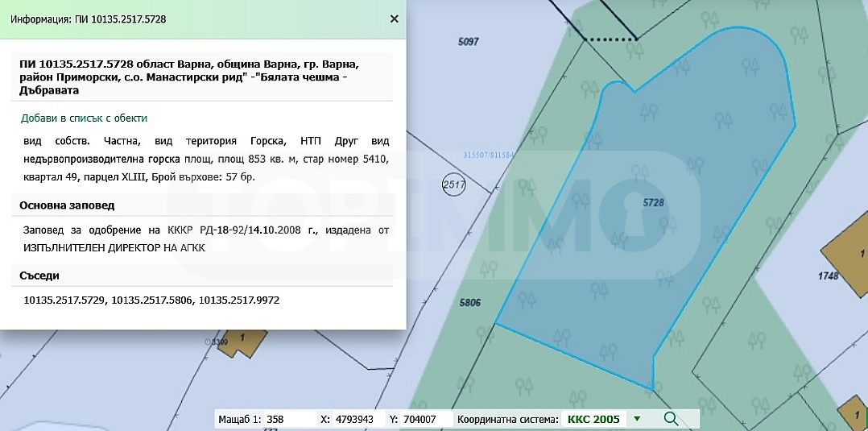Click parcel label 1748 on the map
The height and width of the screenshot is (431, 868).
point(828,276)
